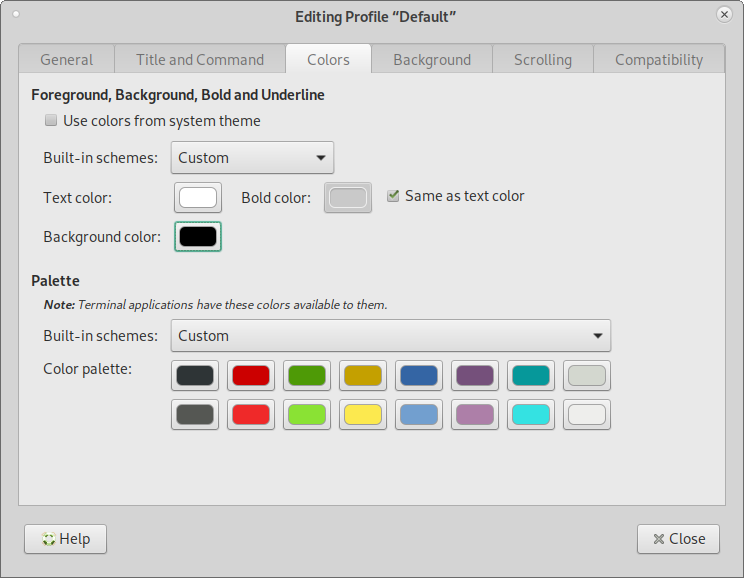
Task: Click the gray Bold color swatch
Action: 348,197
